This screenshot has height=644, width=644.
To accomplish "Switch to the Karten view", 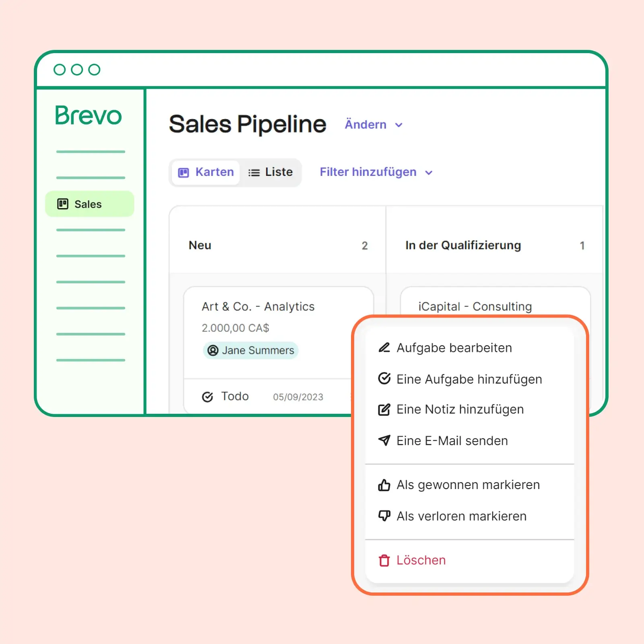I will click(206, 172).
